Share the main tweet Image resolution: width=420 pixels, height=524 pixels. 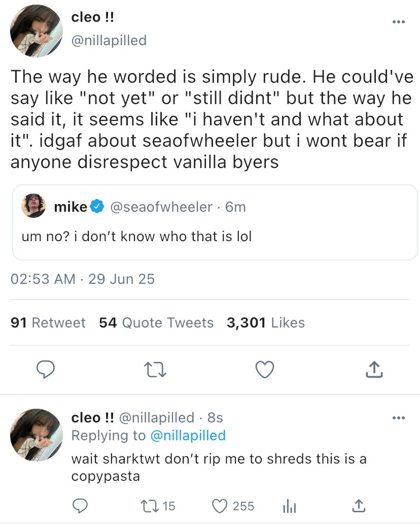[x=374, y=370]
